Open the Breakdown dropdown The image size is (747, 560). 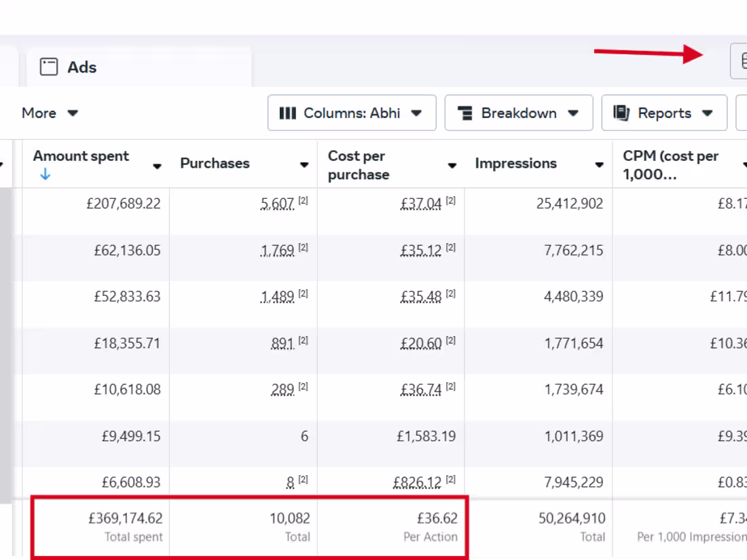point(519,113)
